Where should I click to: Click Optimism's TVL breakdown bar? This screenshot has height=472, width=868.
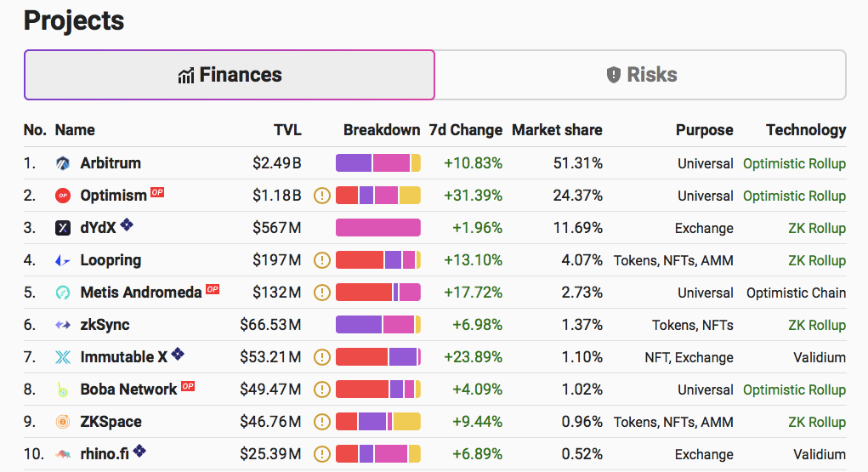(378, 196)
